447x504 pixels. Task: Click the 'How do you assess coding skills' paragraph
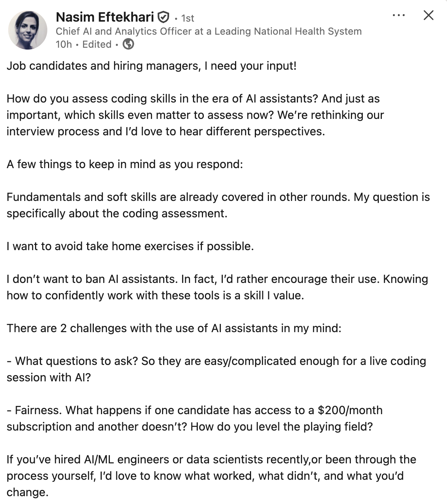click(x=194, y=115)
